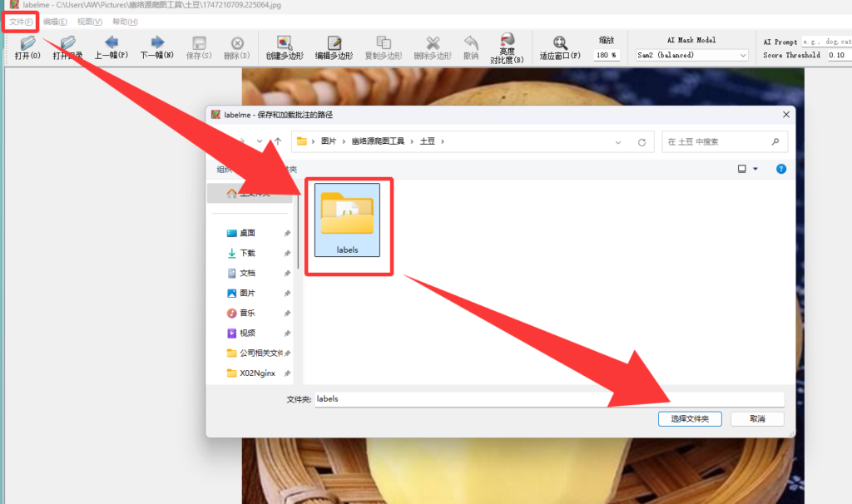Expand the chevron after 幽络源爬图工具 breadcrumb
This screenshot has width=852, height=504.
coord(412,141)
